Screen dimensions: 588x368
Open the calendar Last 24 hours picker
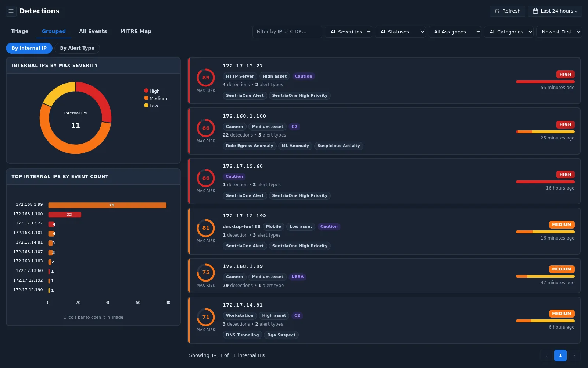tap(555, 11)
